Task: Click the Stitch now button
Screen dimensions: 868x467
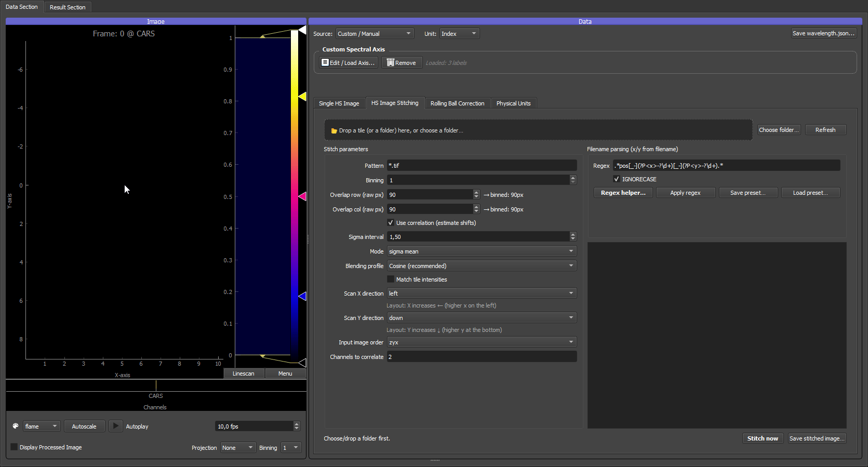Action: (763, 438)
